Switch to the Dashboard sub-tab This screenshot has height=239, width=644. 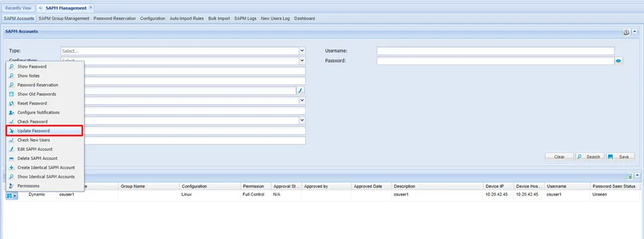[304, 18]
